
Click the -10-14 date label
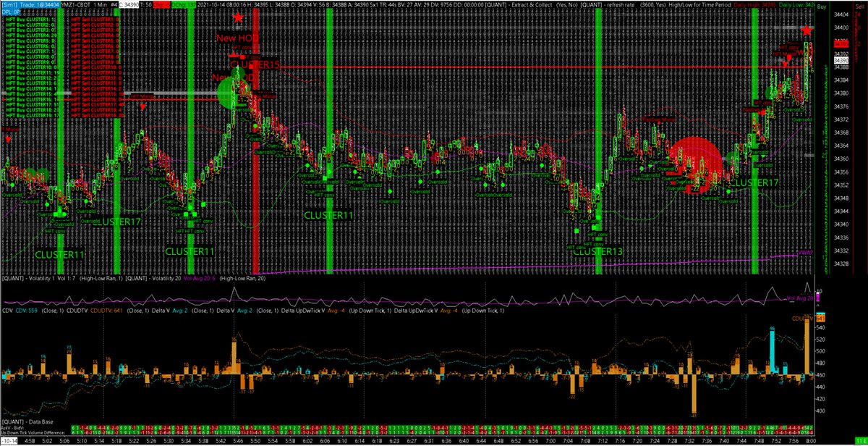(8, 441)
